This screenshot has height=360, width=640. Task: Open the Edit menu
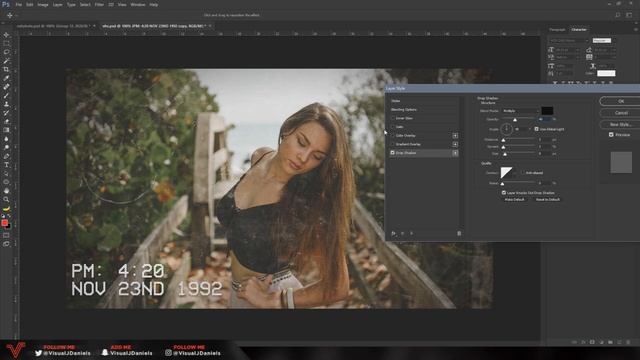(x=30, y=4)
